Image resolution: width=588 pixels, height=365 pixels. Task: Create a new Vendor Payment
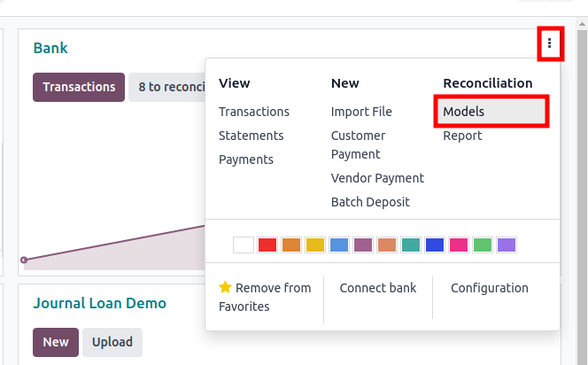377,178
